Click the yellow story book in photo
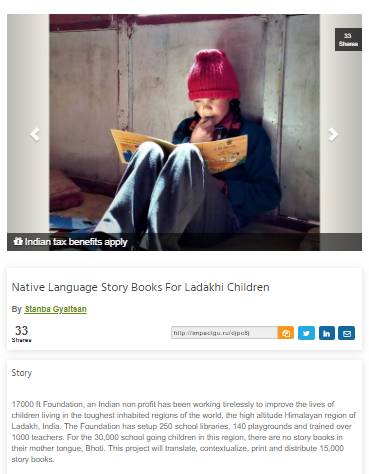369x474 pixels. [x=180, y=151]
